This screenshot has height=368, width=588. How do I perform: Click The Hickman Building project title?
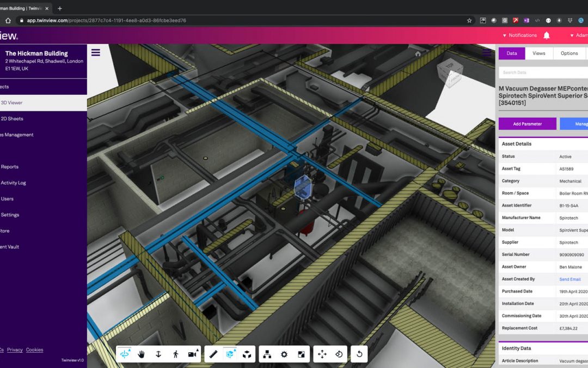pyautogui.click(x=36, y=53)
